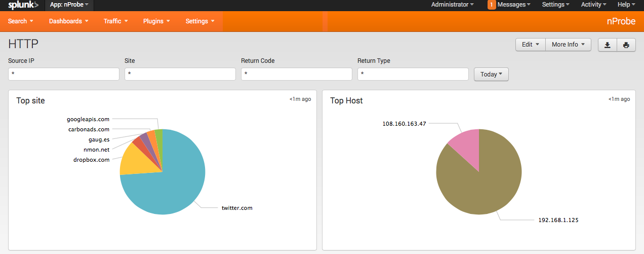Click the gaug.es chart label

(x=99, y=139)
